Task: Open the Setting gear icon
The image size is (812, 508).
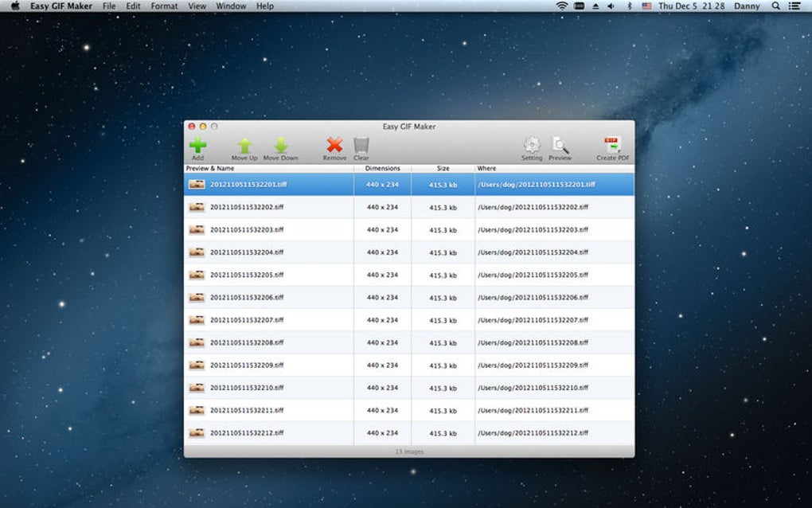Action: tap(532, 145)
